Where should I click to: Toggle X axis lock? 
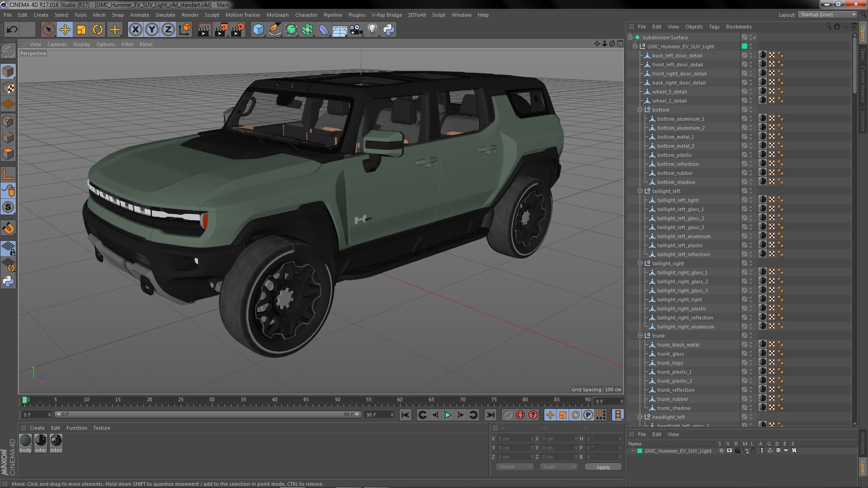135,30
